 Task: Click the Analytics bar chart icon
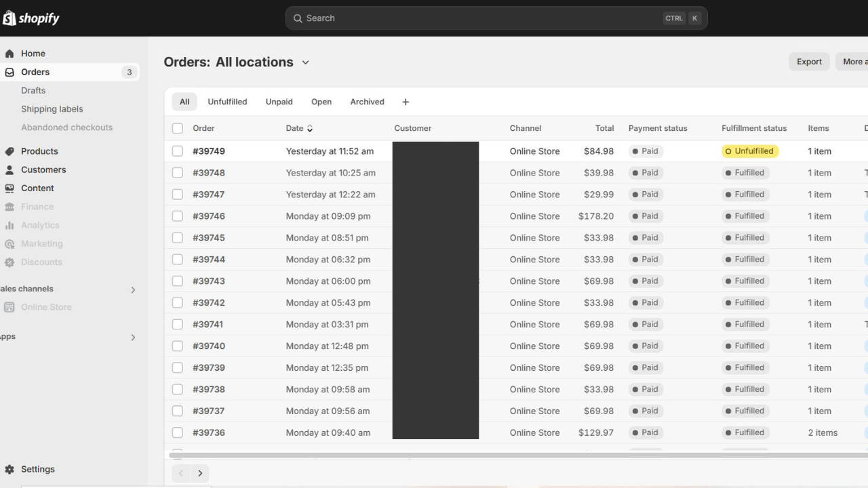(9, 225)
